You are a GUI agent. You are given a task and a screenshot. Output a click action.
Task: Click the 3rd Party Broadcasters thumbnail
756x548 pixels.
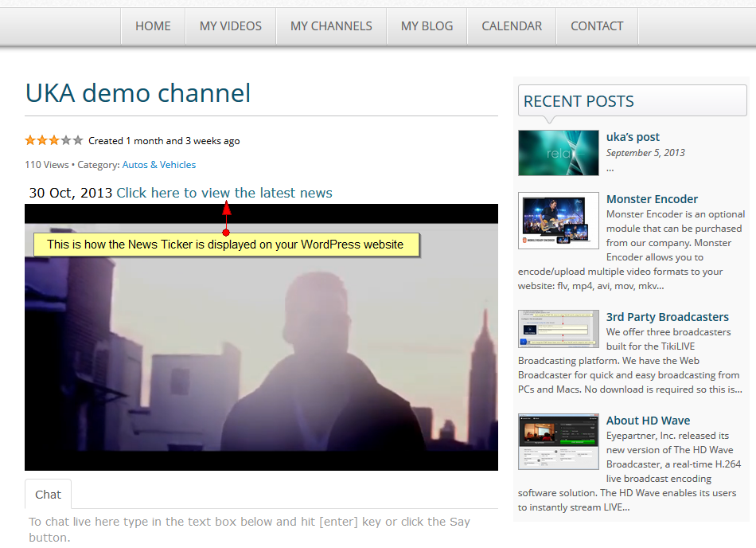558,329
